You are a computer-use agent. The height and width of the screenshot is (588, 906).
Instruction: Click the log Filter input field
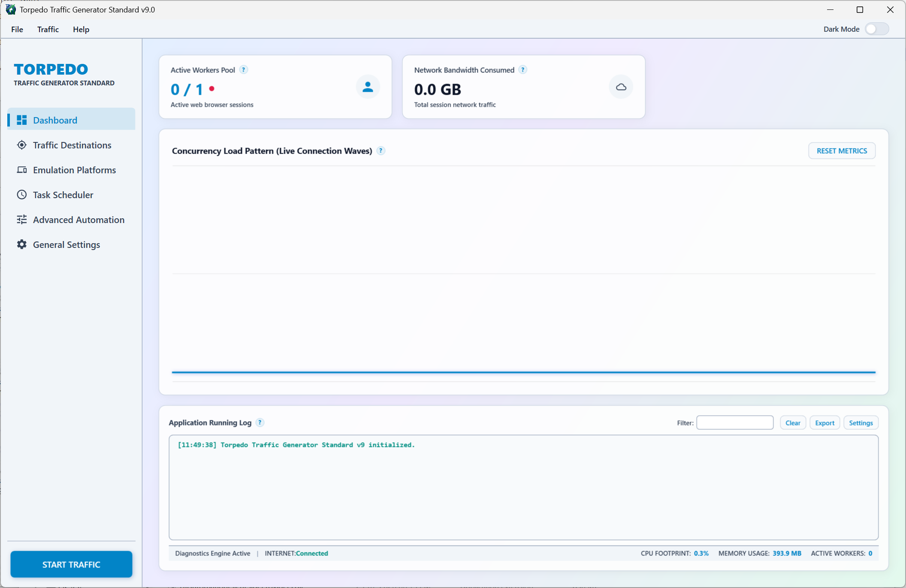click(x=735, y=422)
